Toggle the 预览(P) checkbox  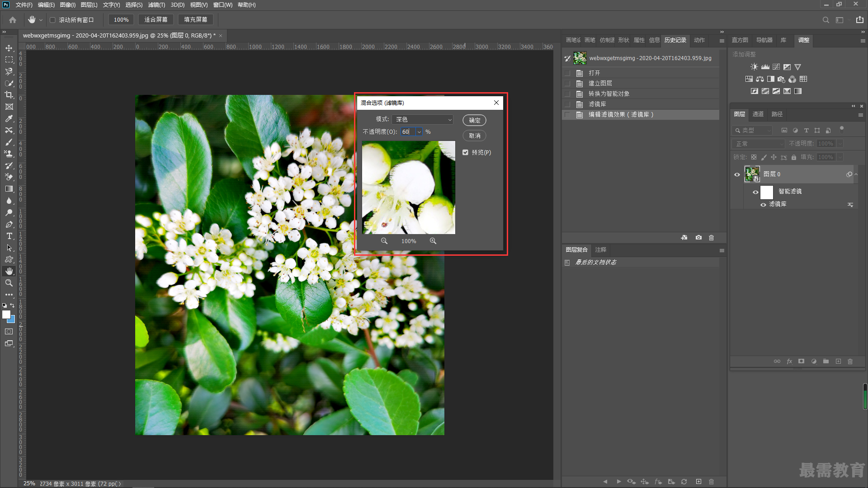pos(465,152)
